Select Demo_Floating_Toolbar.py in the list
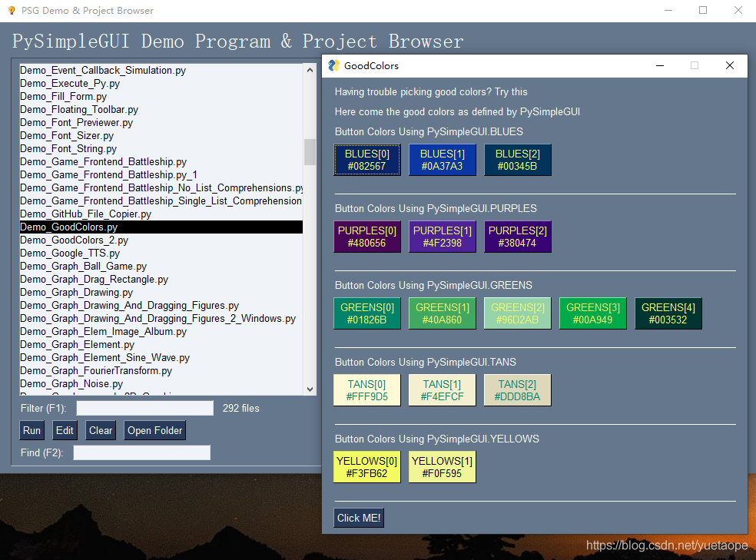This screenshot has height=560, width=756. tap(161, 109)
